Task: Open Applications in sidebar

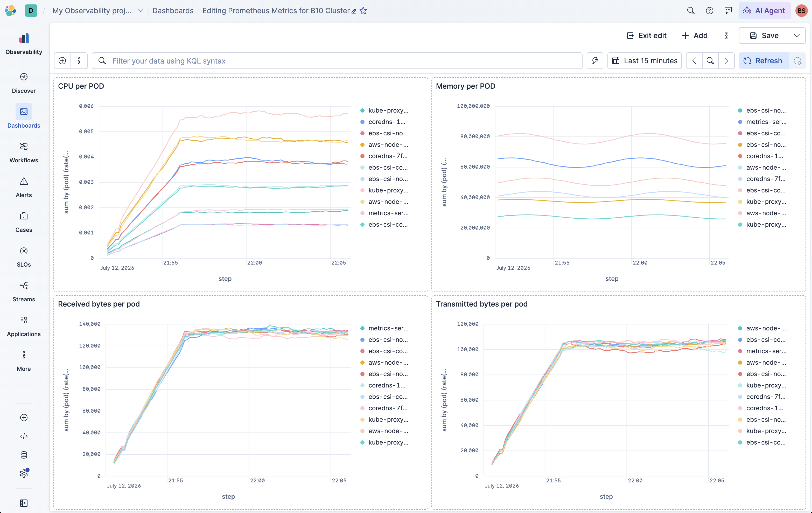Action: coord(24,326)
